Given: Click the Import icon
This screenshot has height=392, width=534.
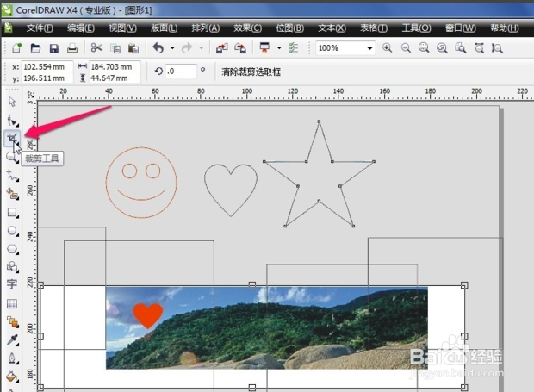Looking at the screenshot, I should (222, 48).
